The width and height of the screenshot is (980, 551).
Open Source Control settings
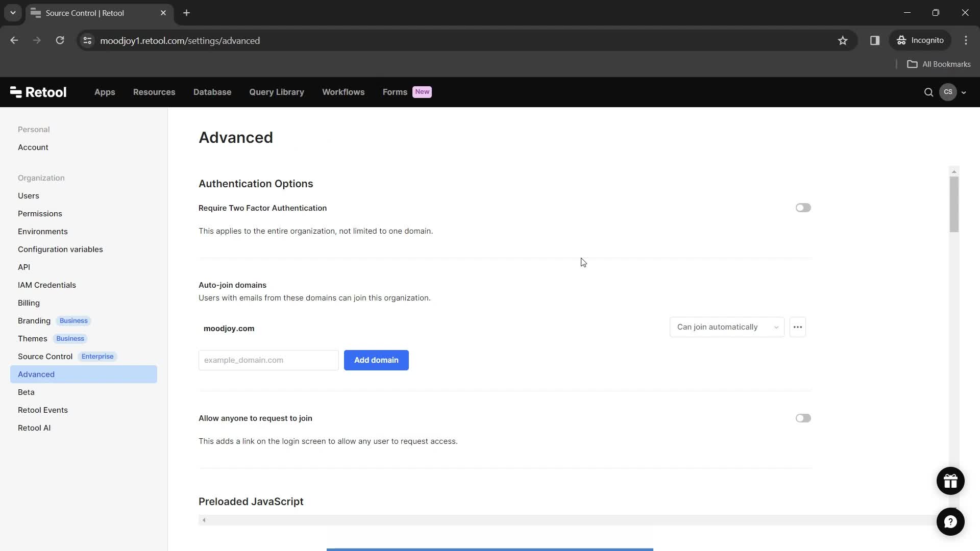point(45,357)
